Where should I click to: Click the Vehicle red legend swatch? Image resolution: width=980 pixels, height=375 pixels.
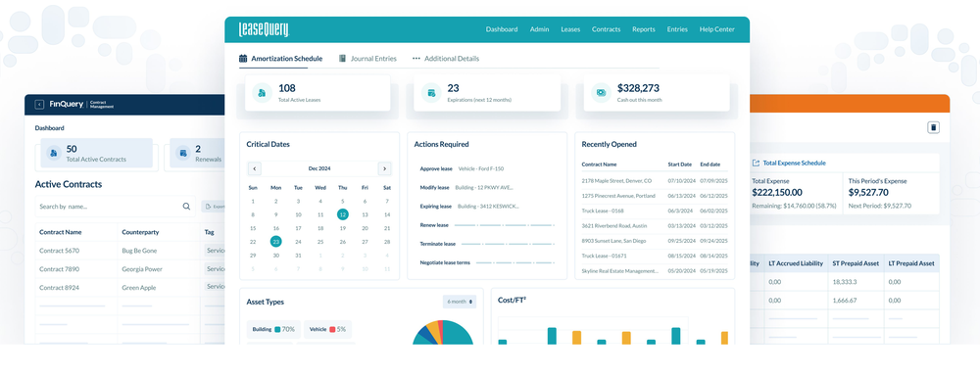point(332,329)
